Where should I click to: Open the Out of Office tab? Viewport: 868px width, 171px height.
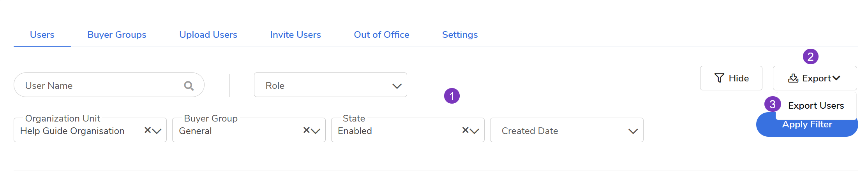[x=381, y=35]
